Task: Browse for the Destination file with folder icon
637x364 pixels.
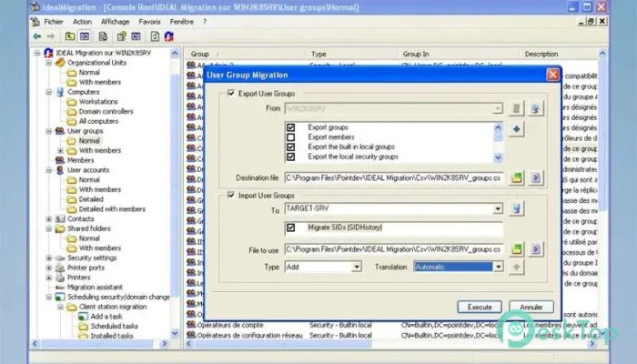Action: coord(516,178)
